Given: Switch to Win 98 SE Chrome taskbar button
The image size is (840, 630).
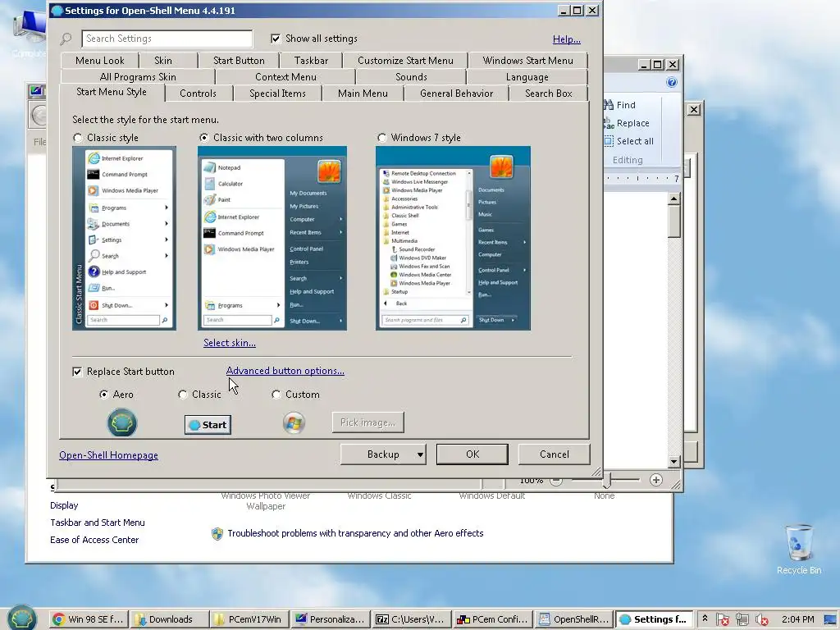Looking at the screenshot, I should point(89,619).
